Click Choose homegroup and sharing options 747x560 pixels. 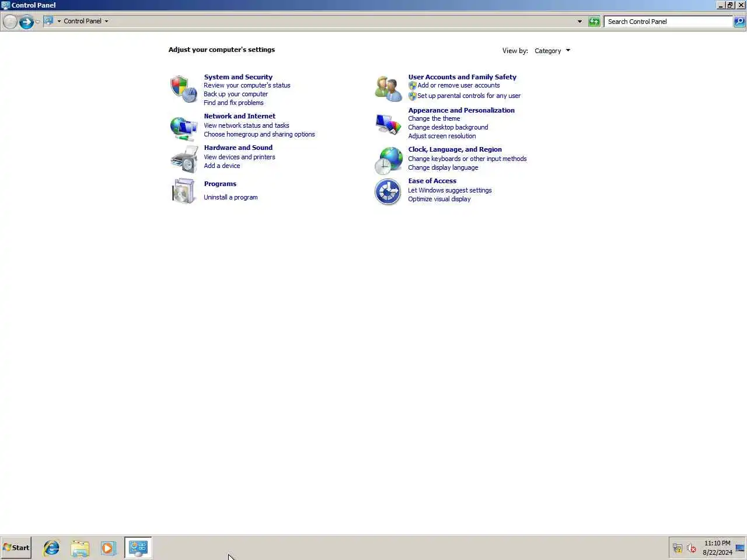coord(259,134)
